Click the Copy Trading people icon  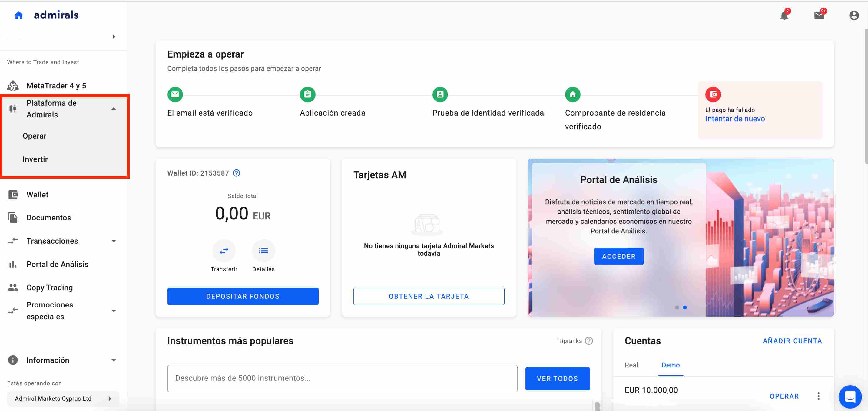point(13,288)
